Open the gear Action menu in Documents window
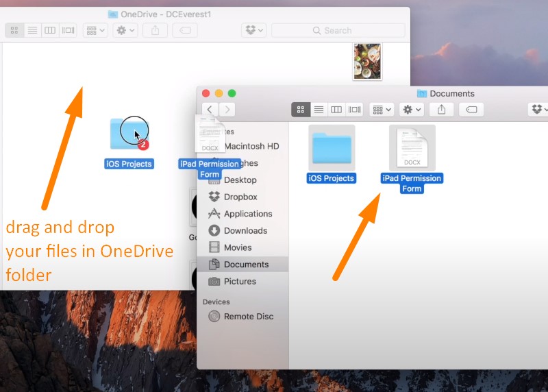Screen dimensions: 548x392 [412, 110]
